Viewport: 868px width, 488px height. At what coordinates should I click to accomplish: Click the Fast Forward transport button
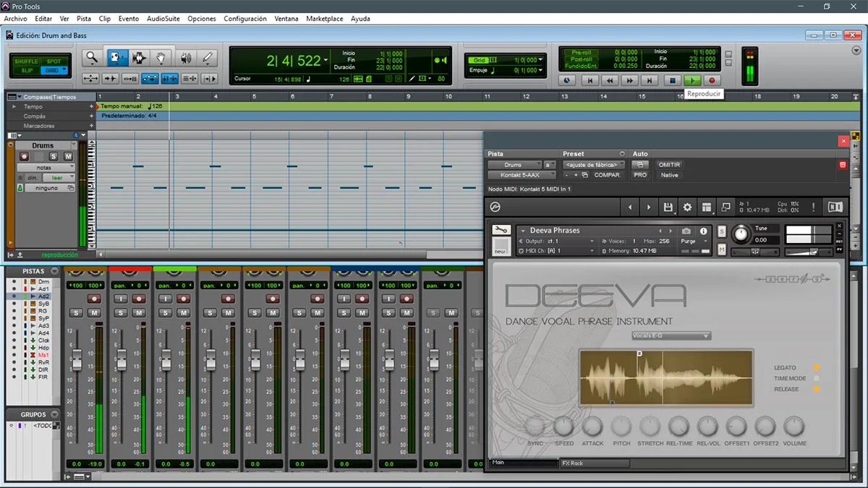(x=630, y=81)
